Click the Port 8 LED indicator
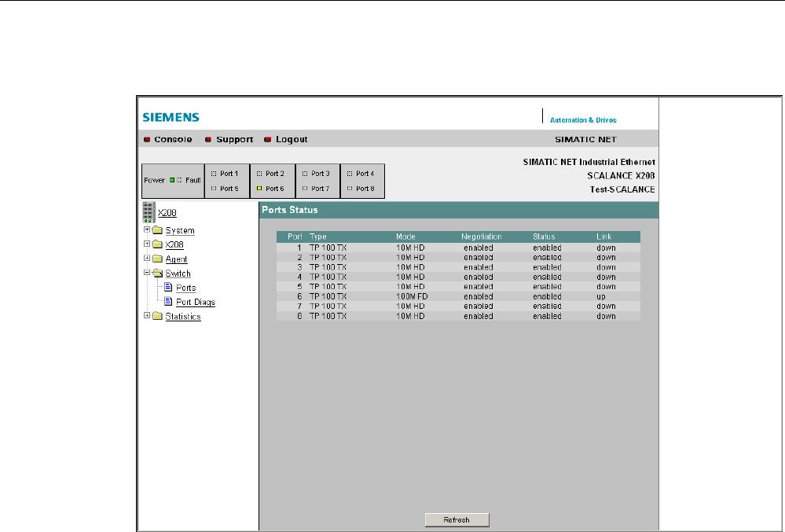 pos(350,189)
